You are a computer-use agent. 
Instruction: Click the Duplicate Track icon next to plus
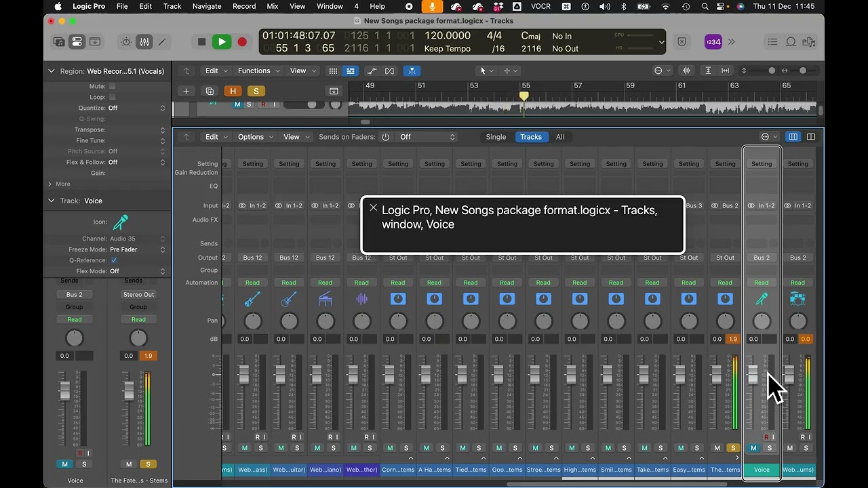pyautogui.click(x=210, y=91)
